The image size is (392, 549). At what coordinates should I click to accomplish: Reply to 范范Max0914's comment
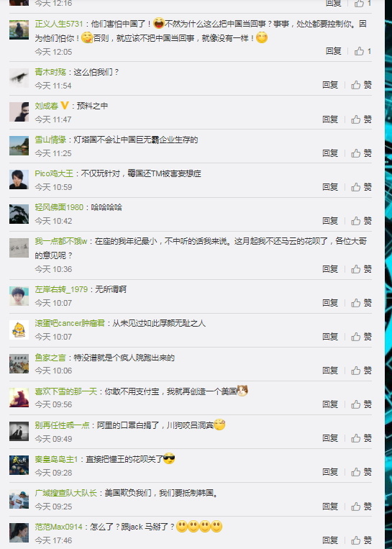[330, 540]
